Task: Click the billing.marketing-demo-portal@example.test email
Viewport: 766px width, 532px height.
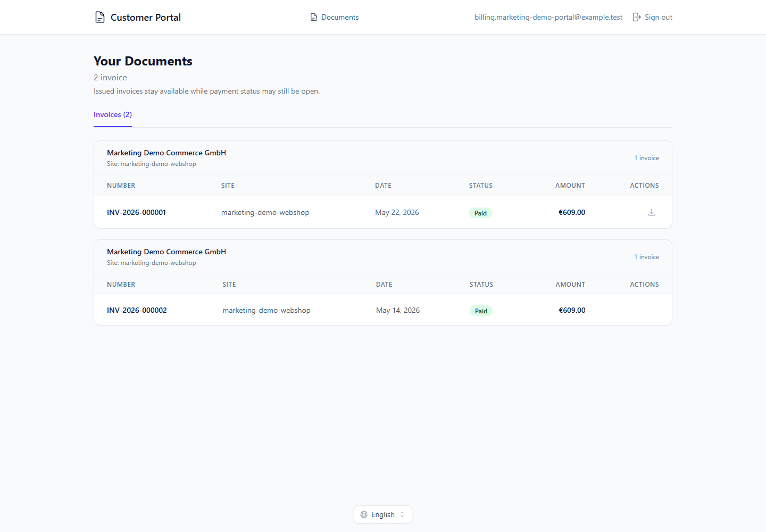Action: 548,17
